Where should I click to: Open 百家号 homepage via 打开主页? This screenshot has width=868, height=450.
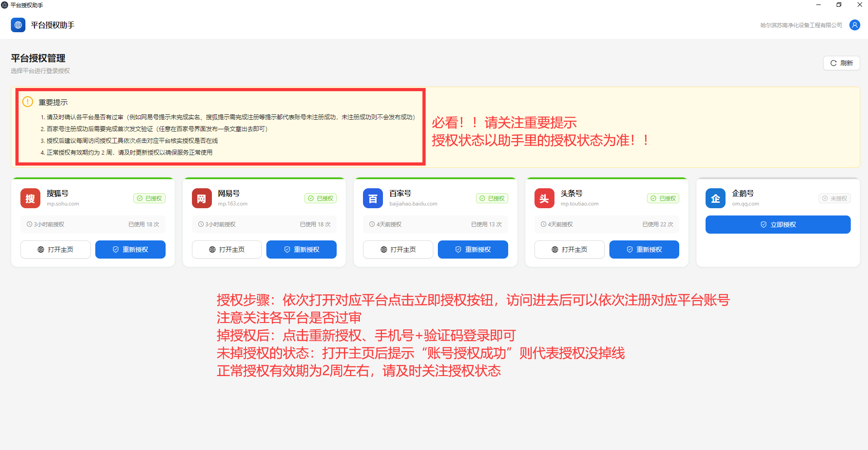[x=398, y=249]
